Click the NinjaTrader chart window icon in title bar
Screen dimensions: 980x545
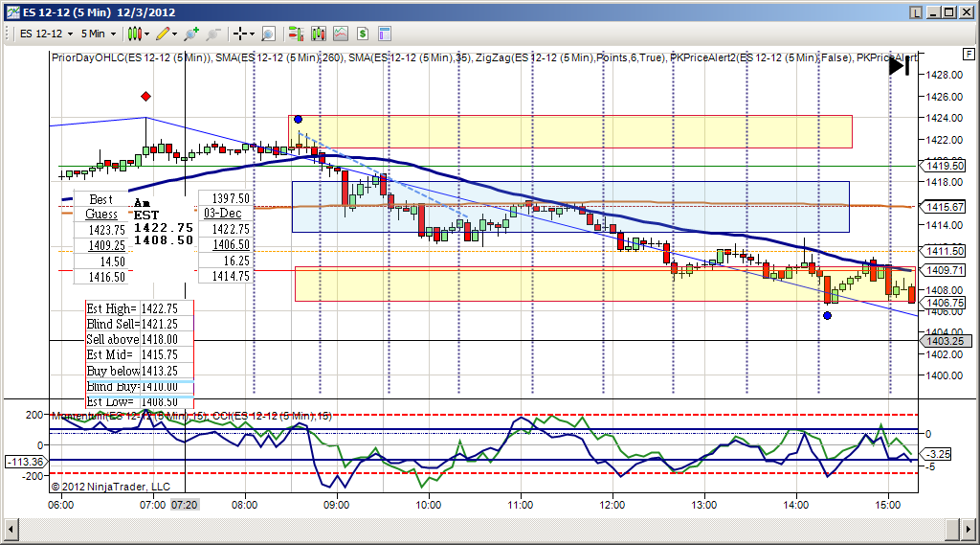(x=12, y=11)
